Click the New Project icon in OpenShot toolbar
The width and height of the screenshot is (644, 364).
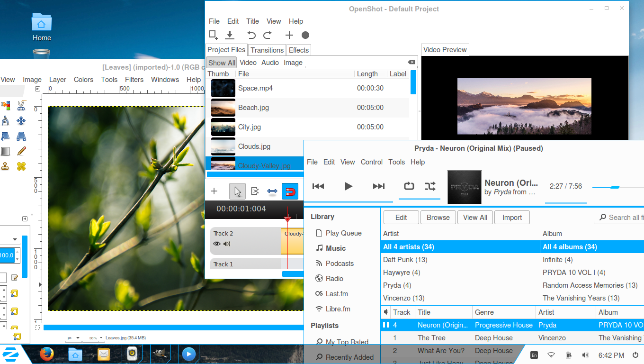(x=214, y=35)
